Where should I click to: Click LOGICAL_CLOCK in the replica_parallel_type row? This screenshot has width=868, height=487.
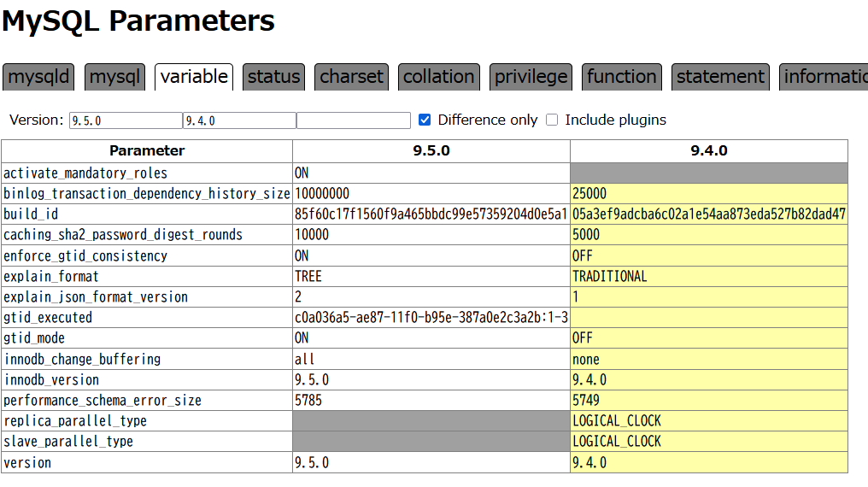click(617, 420)
